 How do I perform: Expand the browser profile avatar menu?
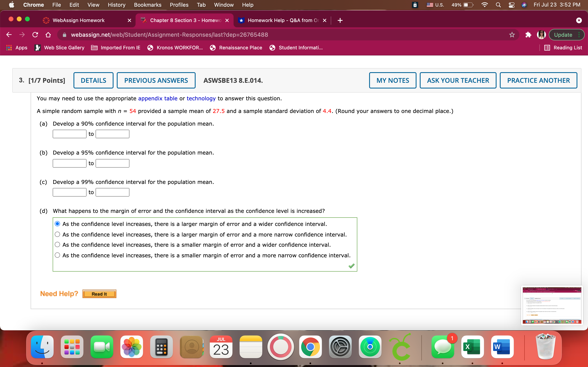541,35
